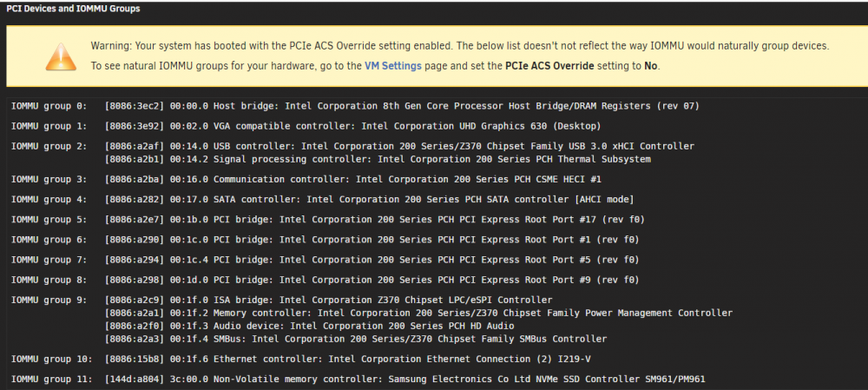Select the PCI Devices and IOMMU Groups heading
The image size is (868, 390).
coord(73,9)
